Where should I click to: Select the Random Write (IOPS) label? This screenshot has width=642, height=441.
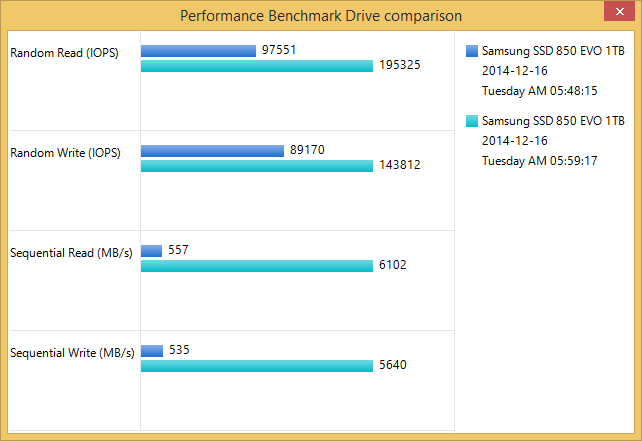[x=65, y=153]
